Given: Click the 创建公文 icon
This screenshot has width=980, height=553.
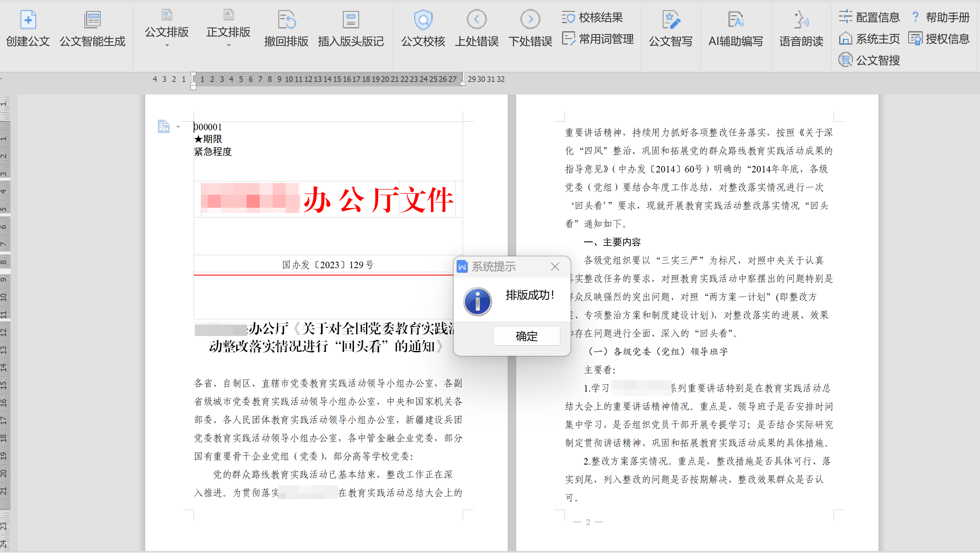Looking at the screenshot, I should point(28,20).
